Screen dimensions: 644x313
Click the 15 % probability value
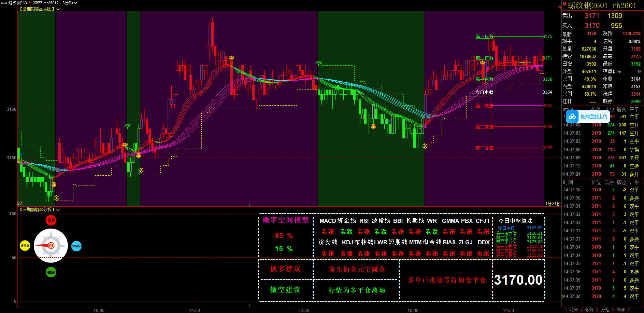click(x=284, y=249)
